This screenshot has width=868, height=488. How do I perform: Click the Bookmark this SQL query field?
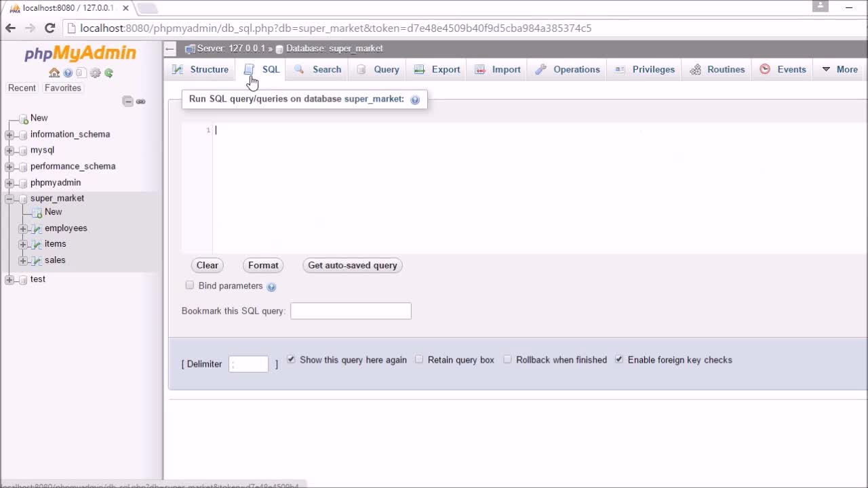click(x=351, y=310)
